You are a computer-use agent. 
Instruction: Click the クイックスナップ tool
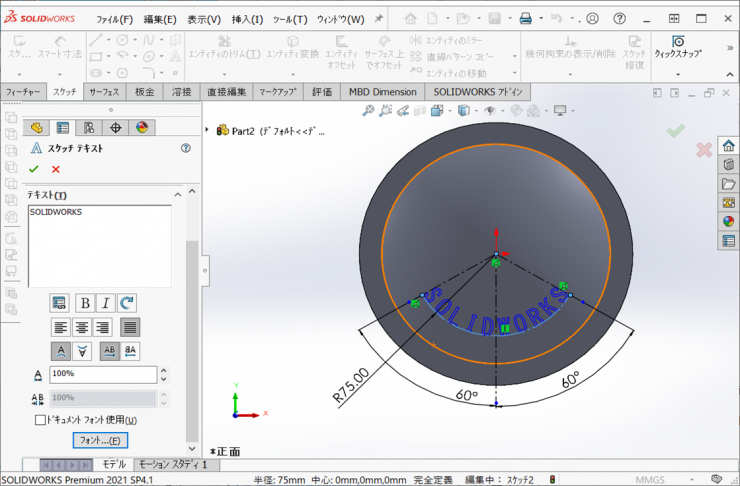click(x=678, y=47)
